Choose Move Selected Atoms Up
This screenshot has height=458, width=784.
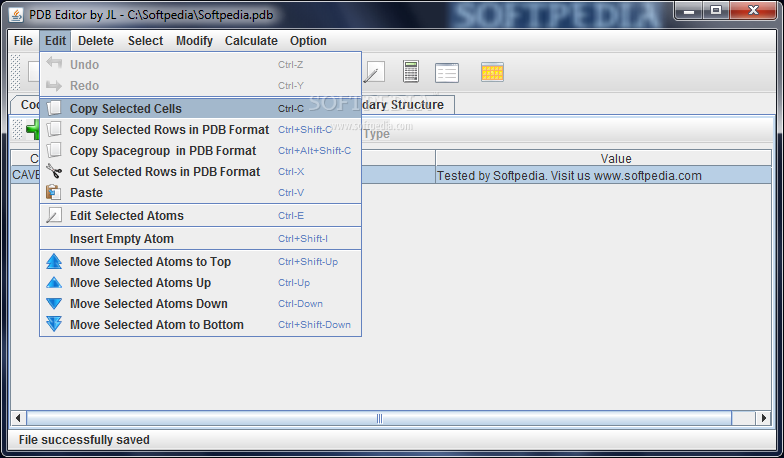click(x=200, y=282)
